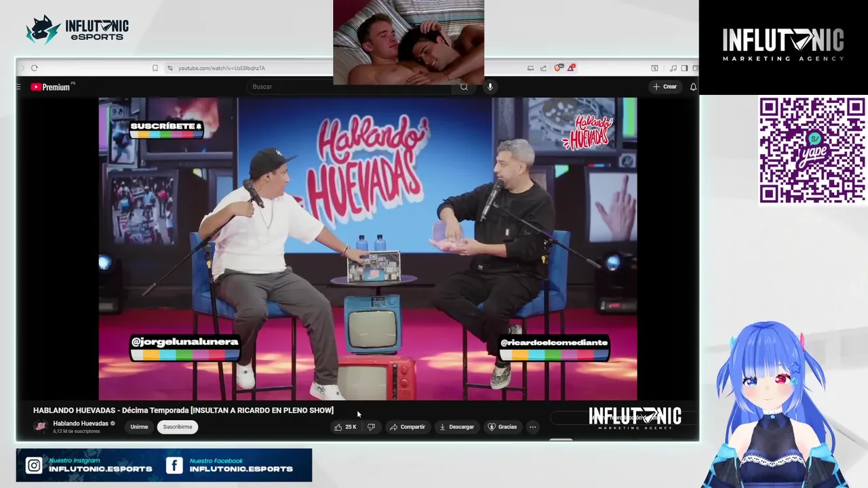Open media control music note icon
The image size is (868, 488).
[x=673, y=68]
